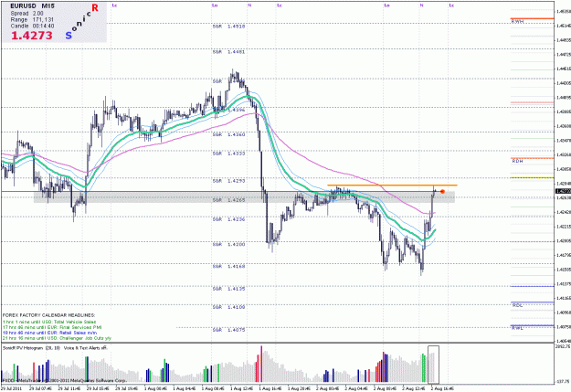571x392 pixels.
Task: Click the 2 Aug 12:45 time label
Action: pos(415,388)
